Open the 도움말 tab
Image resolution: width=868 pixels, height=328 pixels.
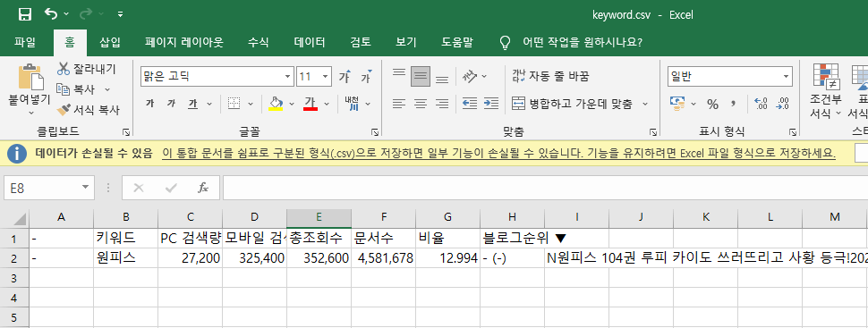(457, 43)
